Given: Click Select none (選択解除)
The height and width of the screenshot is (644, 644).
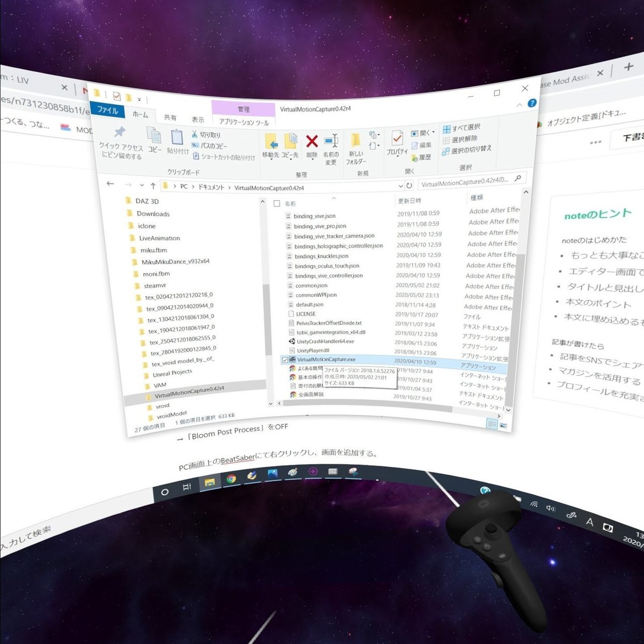Looking at the screenshot, I should 460,140.
